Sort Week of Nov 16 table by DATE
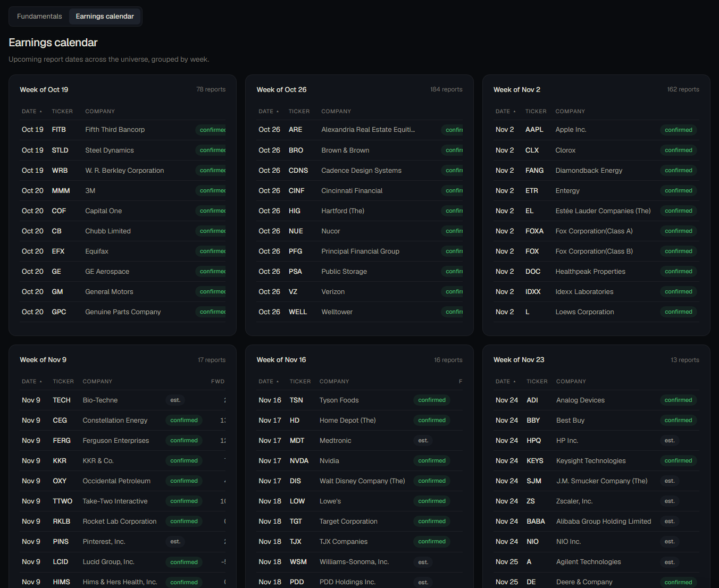The image size is (719, 588). (269, 382)
